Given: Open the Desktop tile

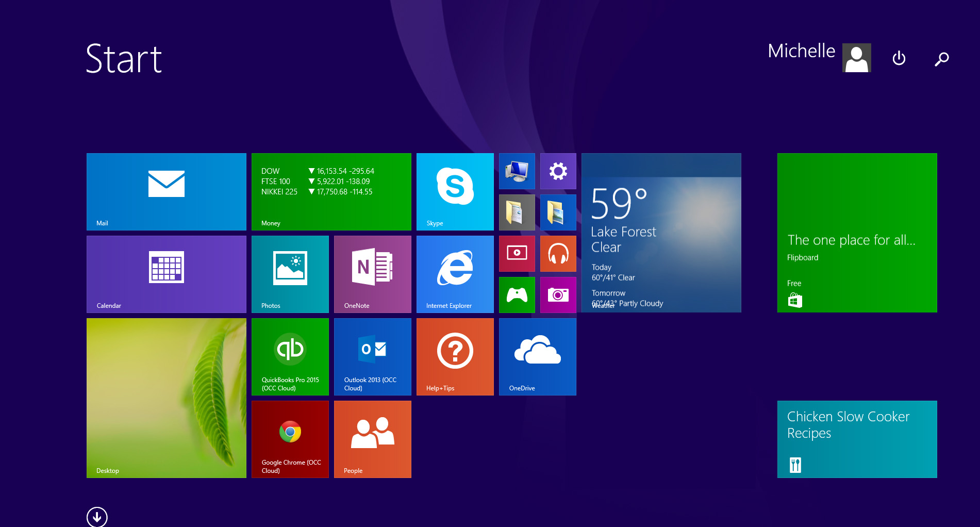Looking at the screenshot, I should (x=166, y=398).
